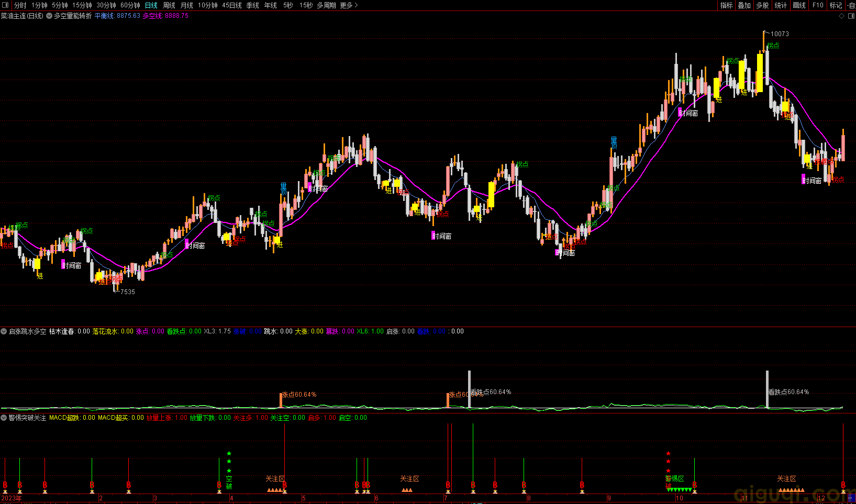Switch to the 5秒 period
The image size is (856, 504).
(x=288, y=5)
